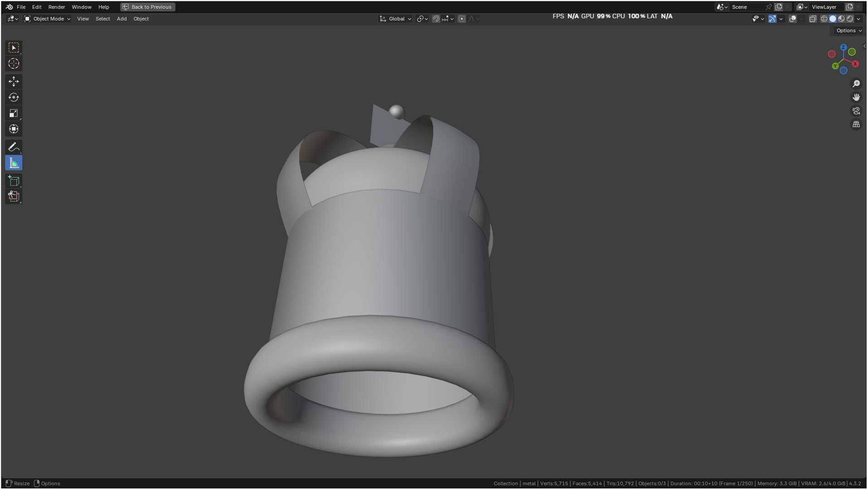Click the green Y axis gizmo ball
The width and height of the screenshot is (868, 490).
(835, 66)
